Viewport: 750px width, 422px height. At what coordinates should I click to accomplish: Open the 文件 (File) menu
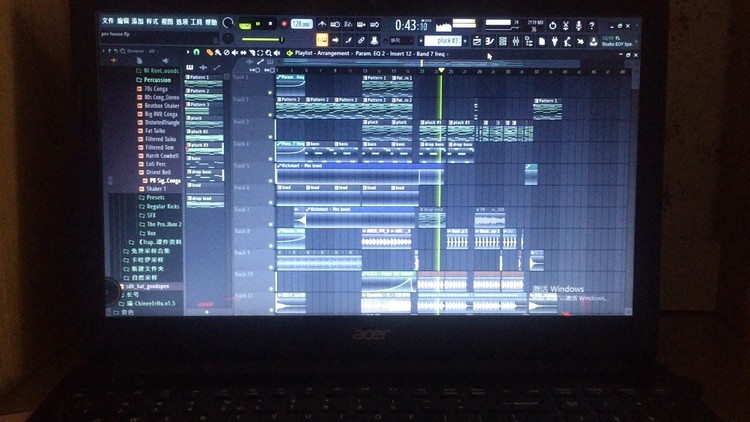point(107,21)
